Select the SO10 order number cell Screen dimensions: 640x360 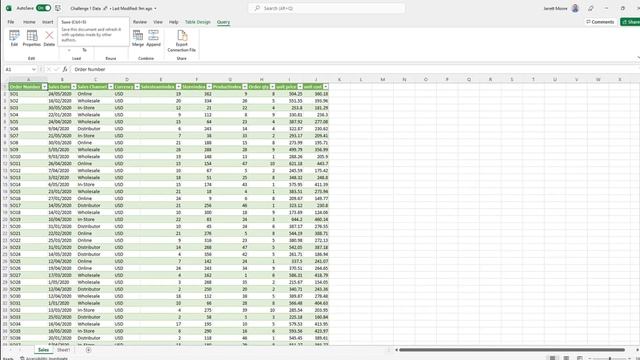[x=28, y=157]
